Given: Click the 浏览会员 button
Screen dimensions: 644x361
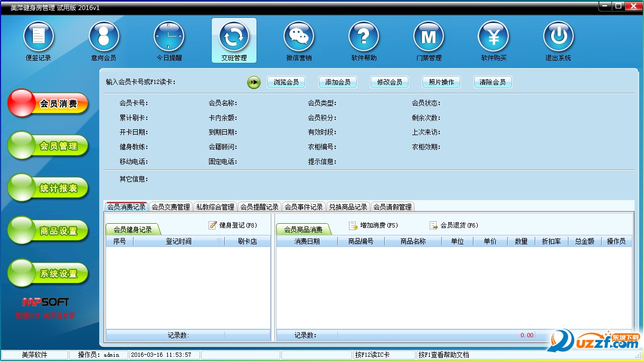Looking at the screenshot, I should pyautogui.click(x=286, y=82).
